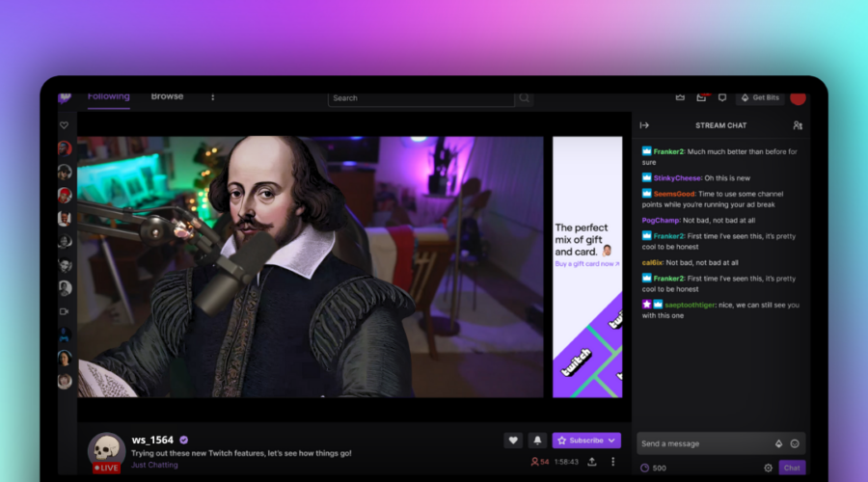This screenshot has width=868, height=482.
Task: Open the chat community users list icon
Action: click(x=798, y=125)
